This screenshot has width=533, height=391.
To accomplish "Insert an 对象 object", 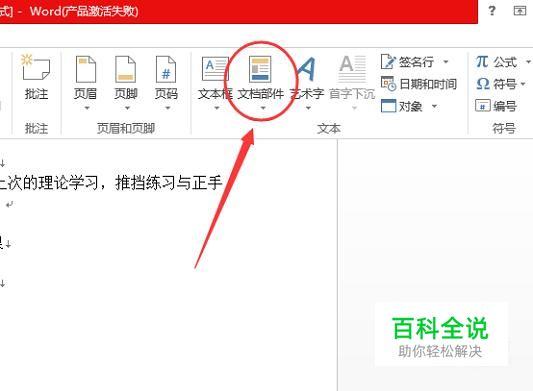I will pos(401,106).
